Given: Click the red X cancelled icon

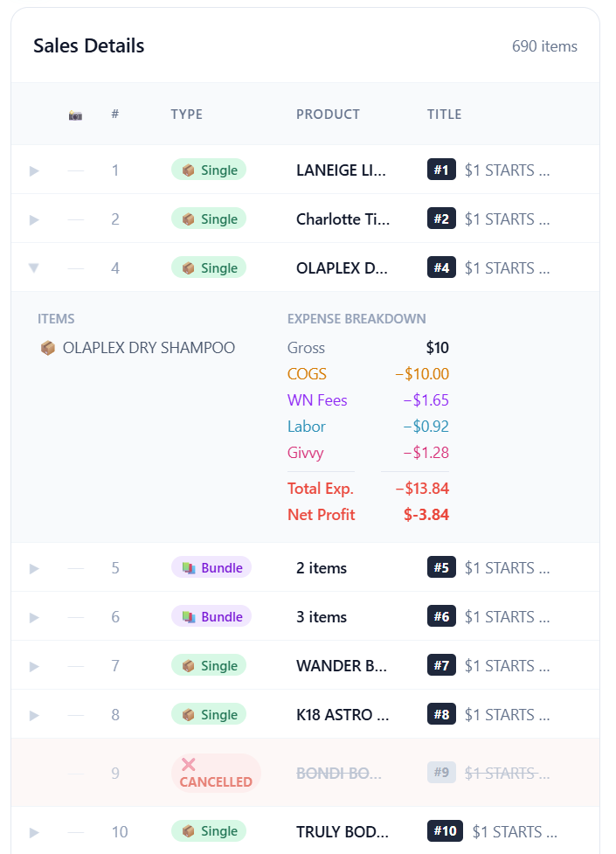Looking at the screenshot, I should [x=188, y=765].
